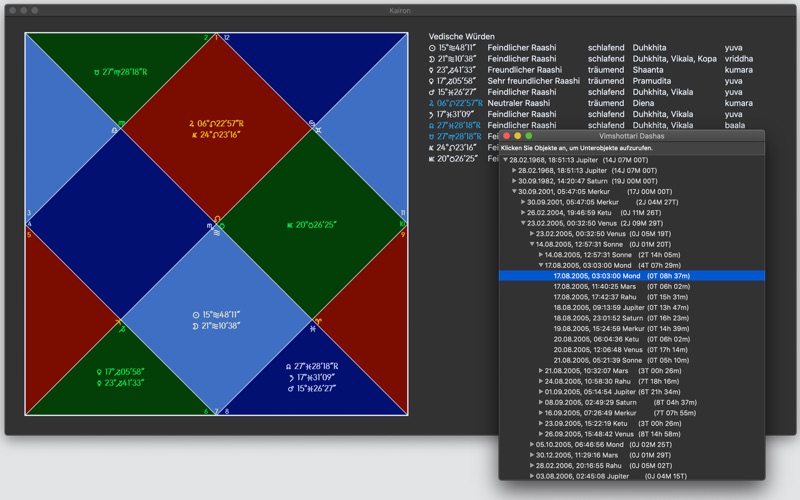800x500 pixels.
Task: Expand the 30.09.1982 Saturn dasha
Action: click(514, 181)
